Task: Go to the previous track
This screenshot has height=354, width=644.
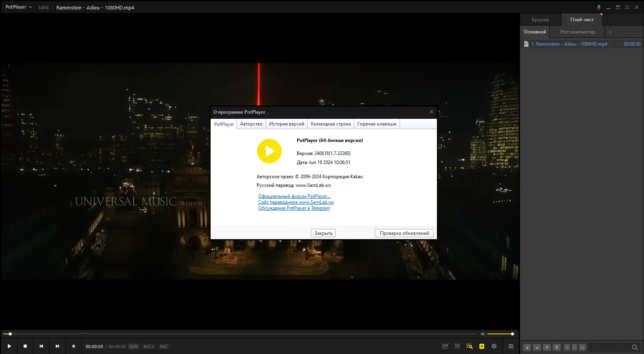Action: coord(41,346)
